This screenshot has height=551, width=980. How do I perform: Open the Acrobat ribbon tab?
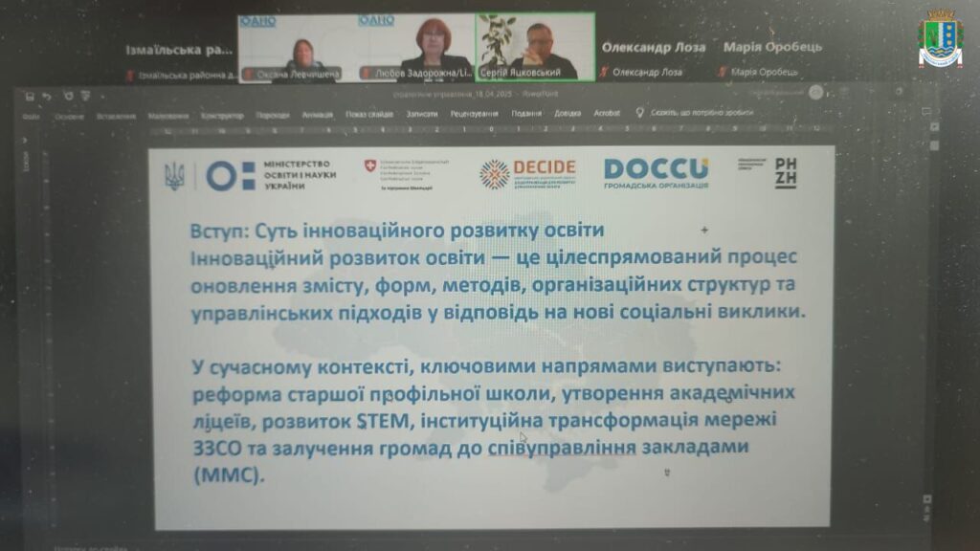pos(607,113)
